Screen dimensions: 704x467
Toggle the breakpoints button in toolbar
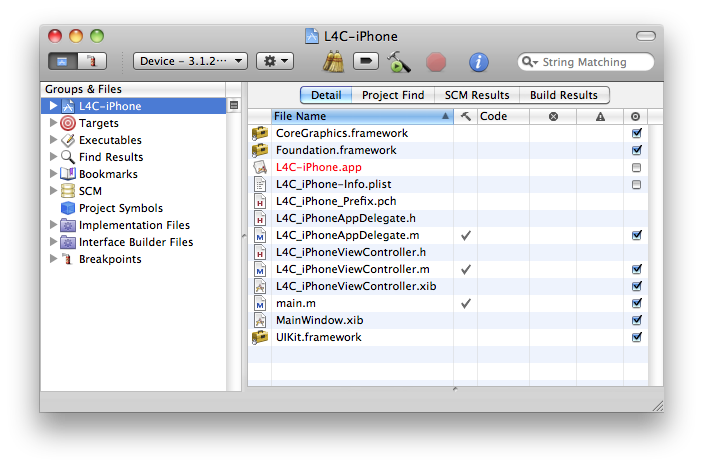(366, 61)
